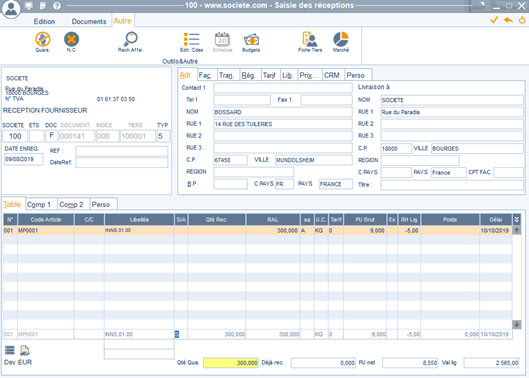Click the delivery C.P. field 18000
Image resolution: width=529 pixels, height=378 pixels.
pyautogui.click(x=396, y=148)
